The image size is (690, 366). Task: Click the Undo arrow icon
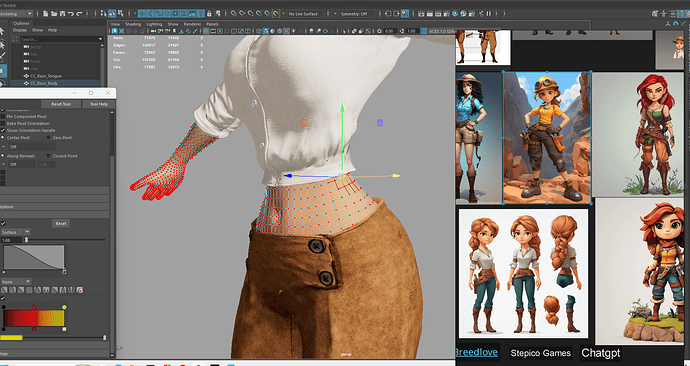(70, 14)
